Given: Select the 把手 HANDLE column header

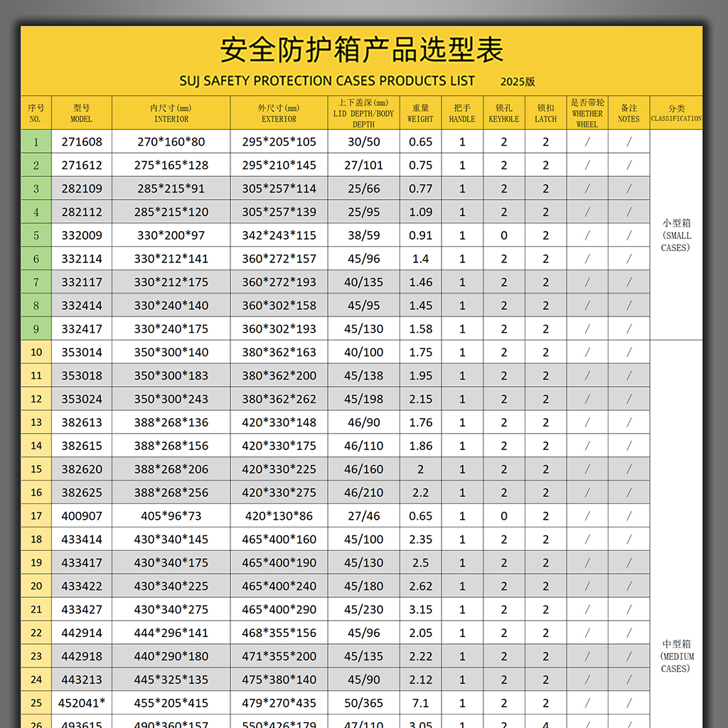Looking at the screenshot, I should [x=462, y=113].
